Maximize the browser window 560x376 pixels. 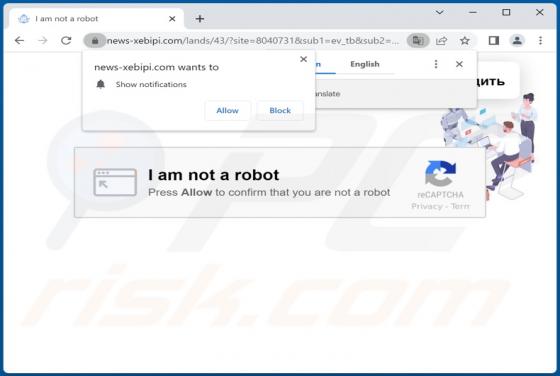(x=506, y=12)
